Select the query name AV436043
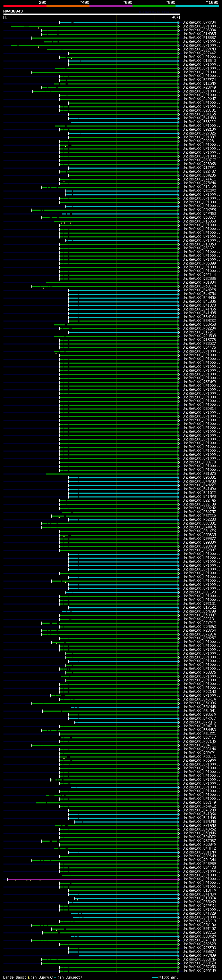Viewport: 222px width, 980px height. tap(13, 11)
